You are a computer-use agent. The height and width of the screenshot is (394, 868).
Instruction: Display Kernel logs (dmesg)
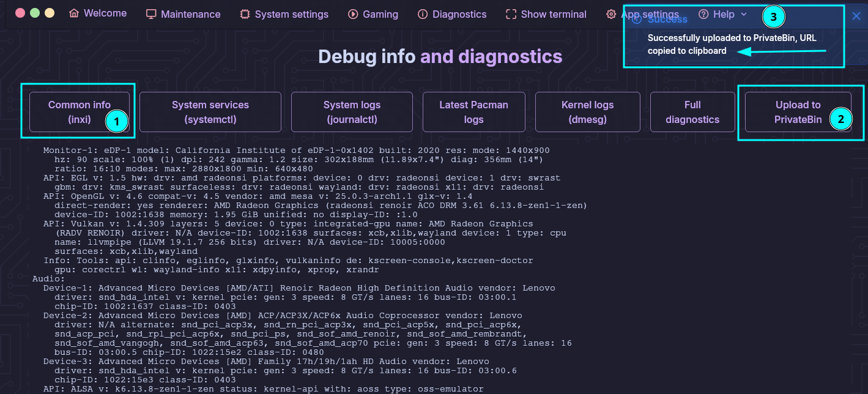tap(588, 112)
